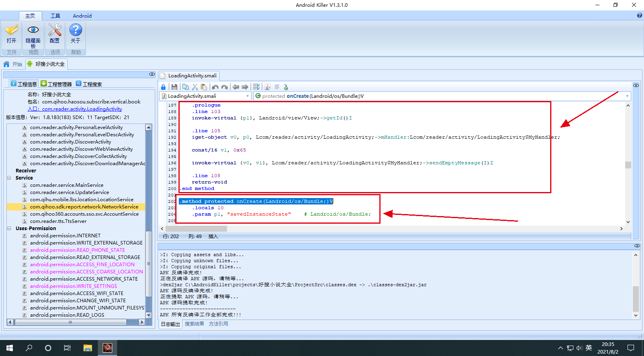The width and height of the screenshot is (644, 356).
Task: Show hidden system tray icons chevron
Action: pyautogui.click(x=560, y=348)
